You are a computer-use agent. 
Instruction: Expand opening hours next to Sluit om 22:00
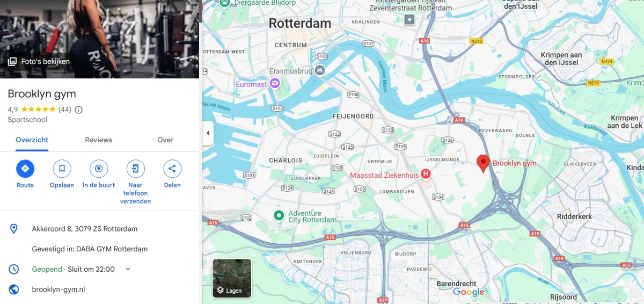pos(128,269)
